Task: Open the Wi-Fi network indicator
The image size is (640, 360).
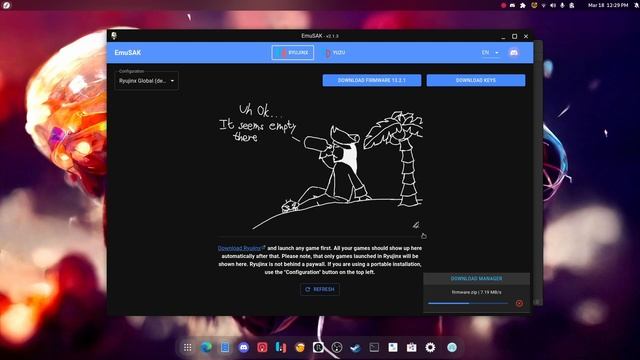Action: point(544,5)
